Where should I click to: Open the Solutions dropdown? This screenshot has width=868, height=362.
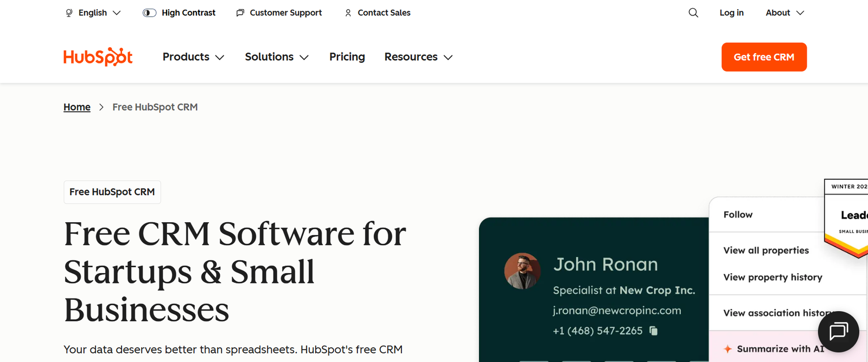pyautogui.click(x=277, y=57)
